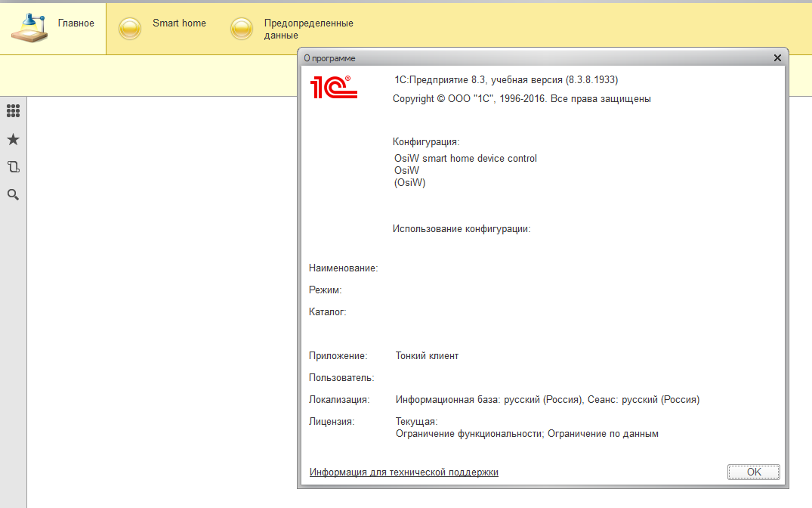Open the Smart home section label
Image resolution: width=812 pixels, height=508 pixels.
click(x=179, y=23)
